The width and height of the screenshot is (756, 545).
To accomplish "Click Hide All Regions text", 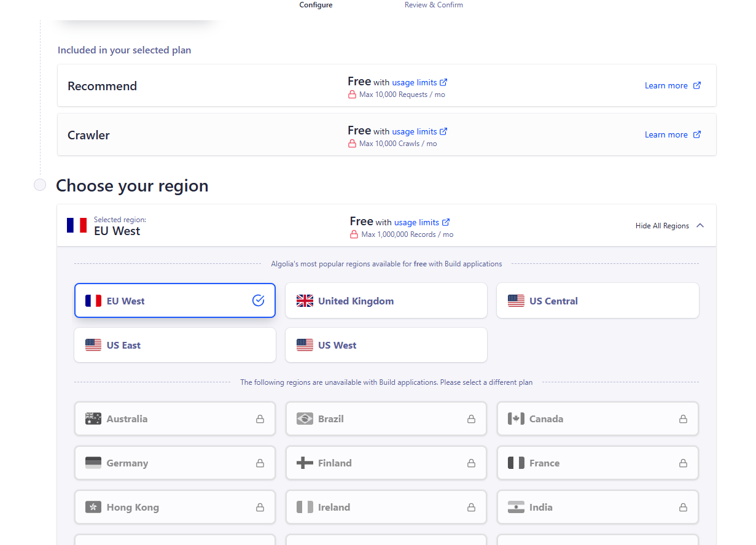I will pyautogui.click(x=662, y=226).
